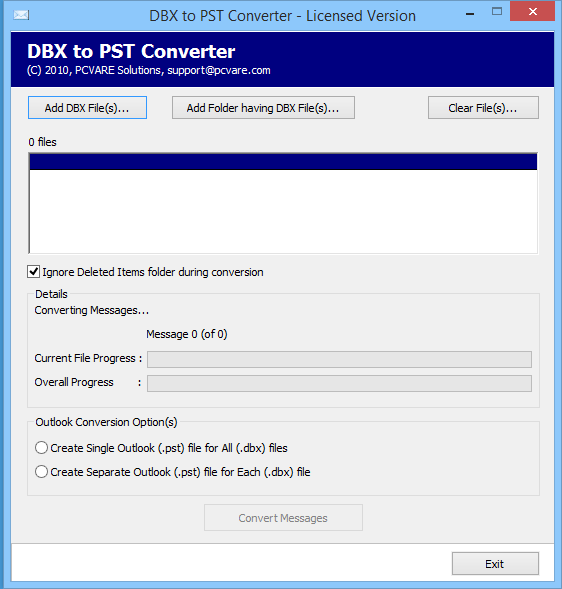Click Clear File(s) button

[483, 108]
